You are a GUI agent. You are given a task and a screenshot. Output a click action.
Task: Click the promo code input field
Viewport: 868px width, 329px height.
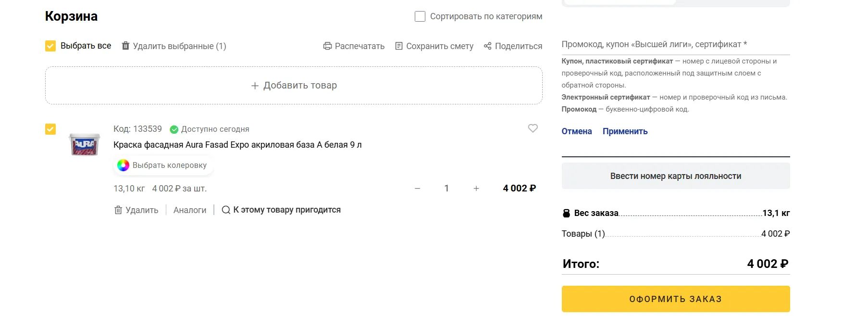point(675,45)
